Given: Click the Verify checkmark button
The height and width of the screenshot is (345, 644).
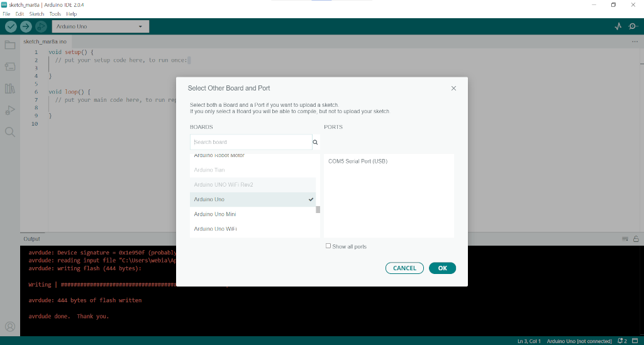Looking at the screenshot, I should pyautogui.click(x=11, y=26).
